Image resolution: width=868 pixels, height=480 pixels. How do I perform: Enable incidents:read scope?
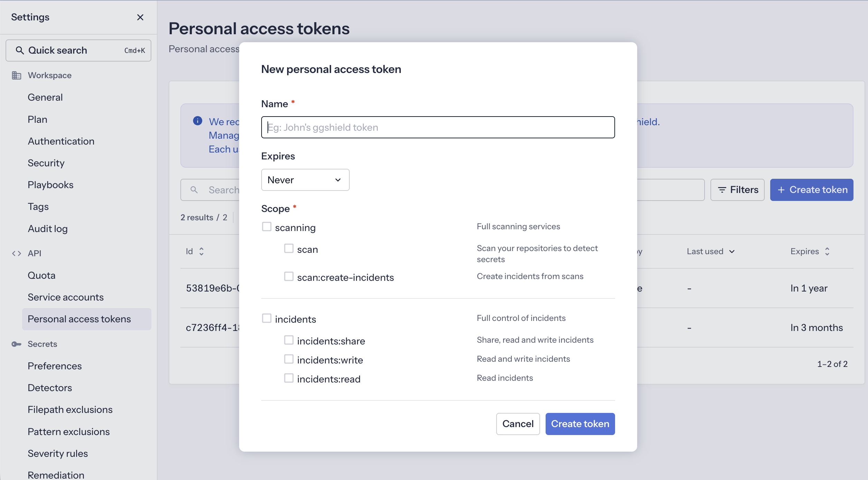click(x=289, y=378)
